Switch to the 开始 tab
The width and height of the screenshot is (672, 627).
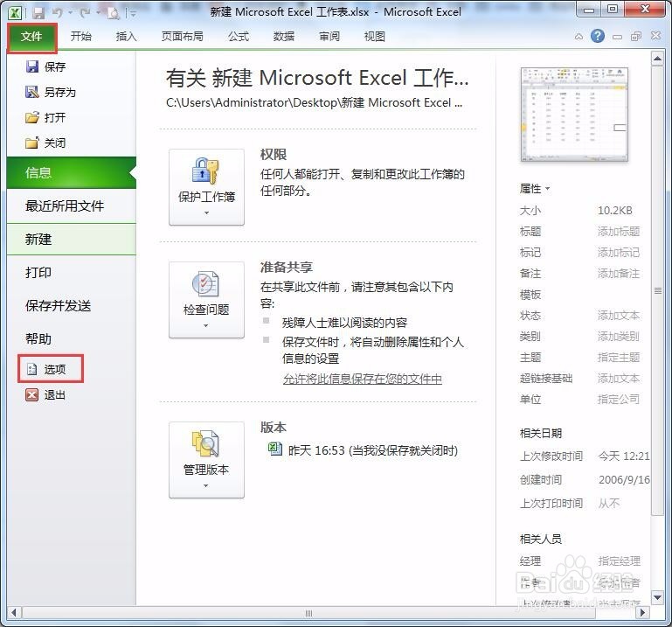click(81, 37)
